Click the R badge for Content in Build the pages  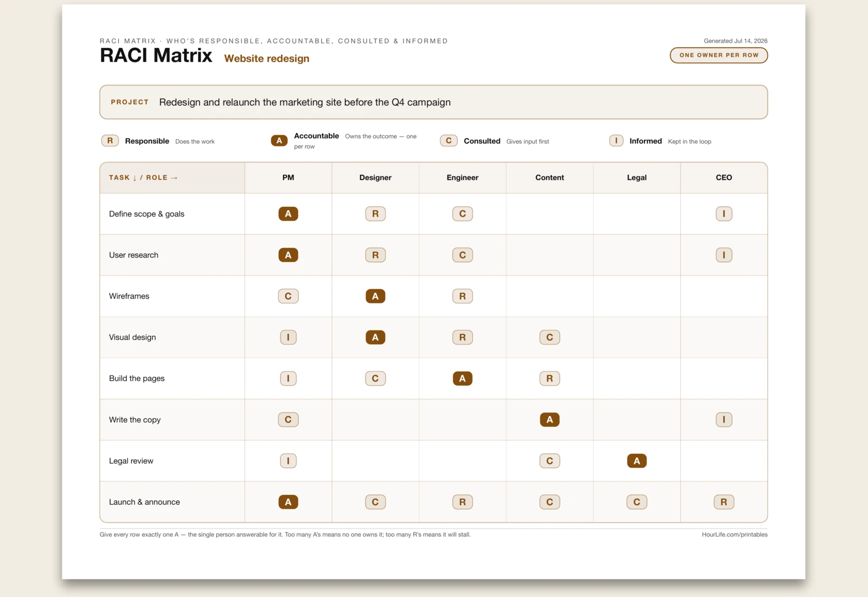point(550,379)
